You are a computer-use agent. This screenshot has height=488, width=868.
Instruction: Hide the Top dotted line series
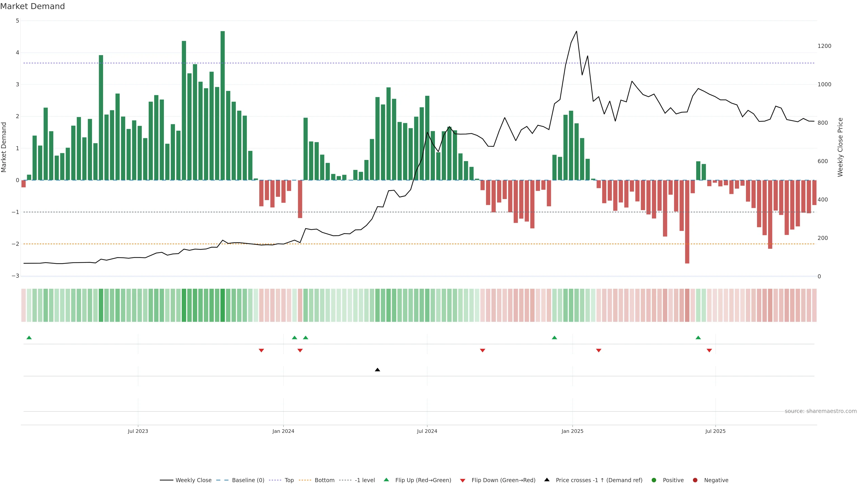pyautogui.click(x=289, y=480)
